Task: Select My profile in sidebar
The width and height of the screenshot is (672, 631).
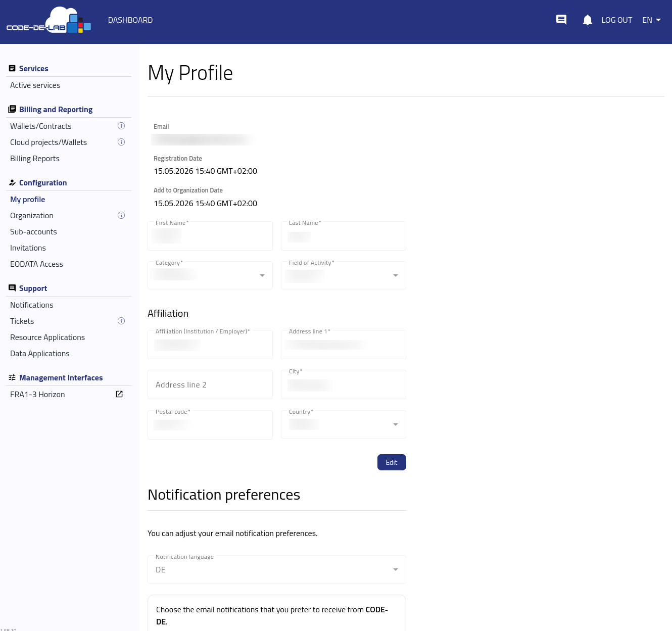Action: 28,199
